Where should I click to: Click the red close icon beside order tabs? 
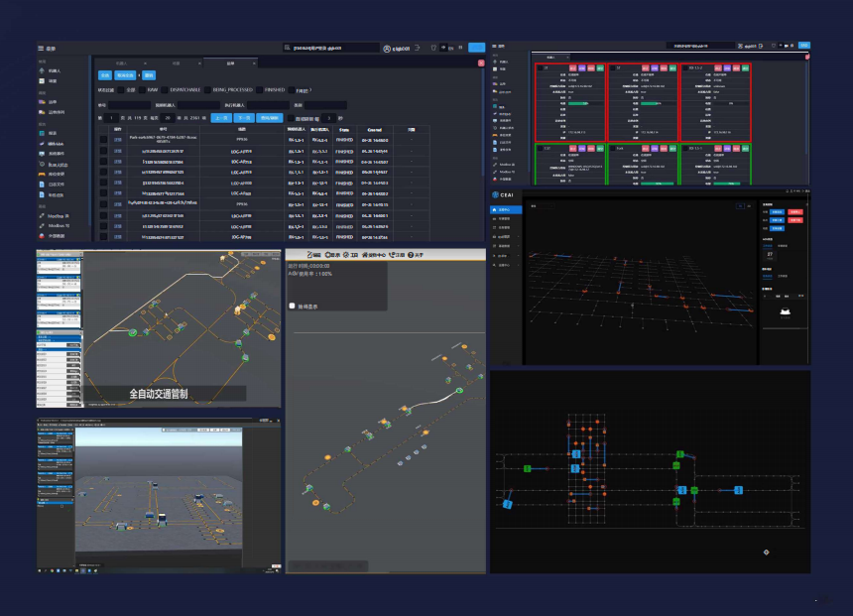coord(480,62)
